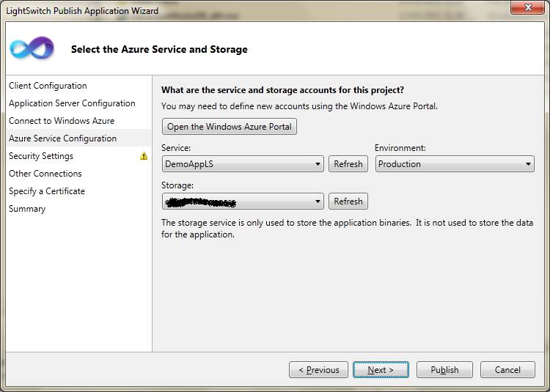Select Azure Service Configuration step

coord(63,138)
